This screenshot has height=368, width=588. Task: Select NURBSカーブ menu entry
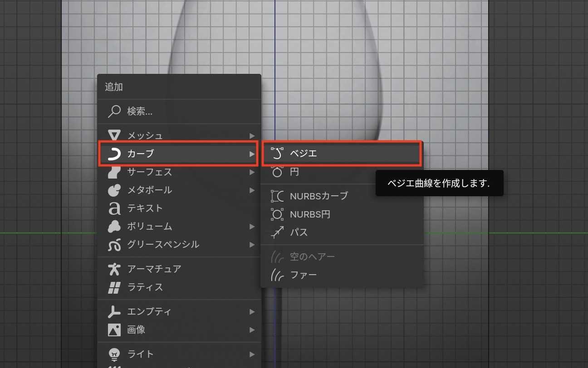(318, 196)
